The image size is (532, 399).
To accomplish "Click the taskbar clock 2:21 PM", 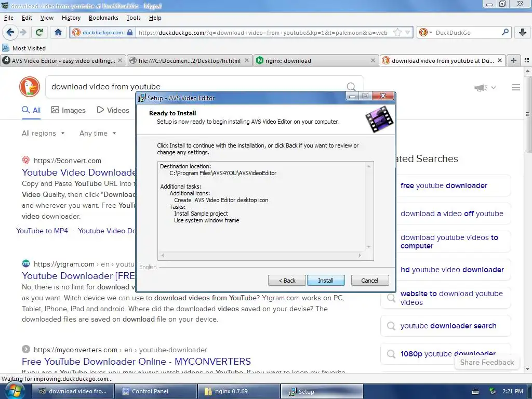I will tap(513, 391).
